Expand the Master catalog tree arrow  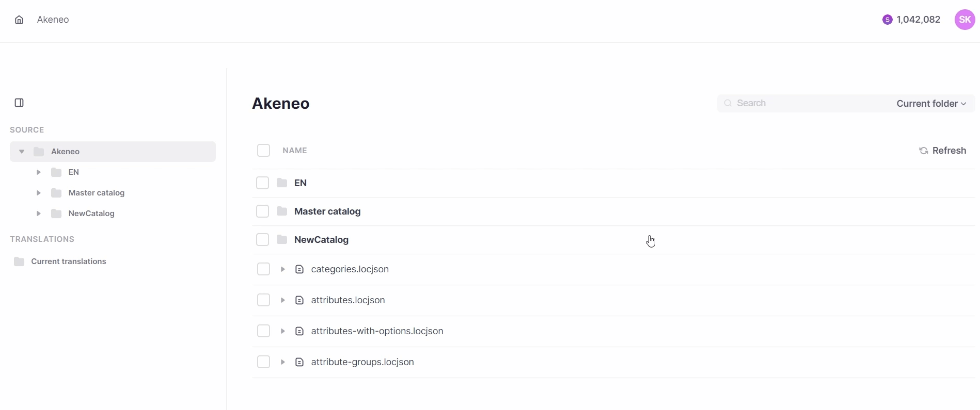coord(39,193)
